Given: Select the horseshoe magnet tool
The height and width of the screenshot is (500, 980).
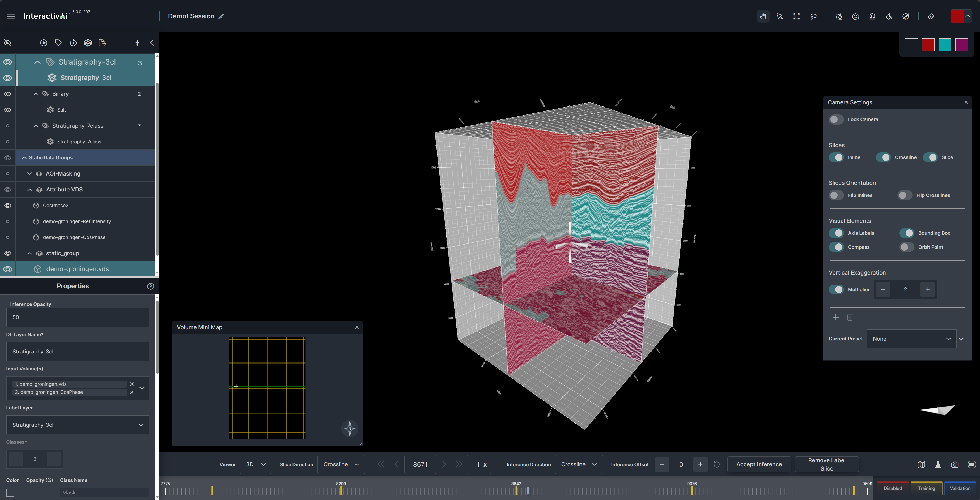Looking at the screenshot, I should pyautogui.click(x=872, y=16).
